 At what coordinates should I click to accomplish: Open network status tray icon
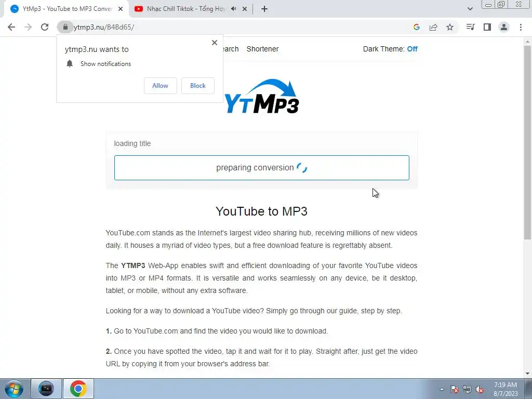(467, 389)
